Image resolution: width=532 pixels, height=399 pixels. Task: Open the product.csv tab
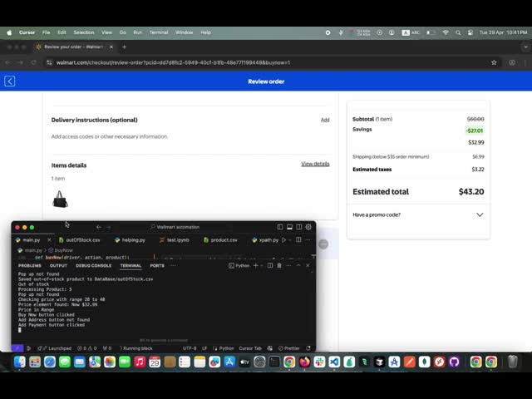pyautogui.click(x=220, y=240)
